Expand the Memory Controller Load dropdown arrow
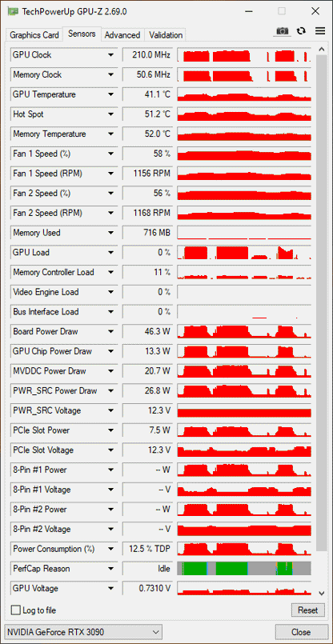Viewport: 333px width, 644px height. [110, 272]
